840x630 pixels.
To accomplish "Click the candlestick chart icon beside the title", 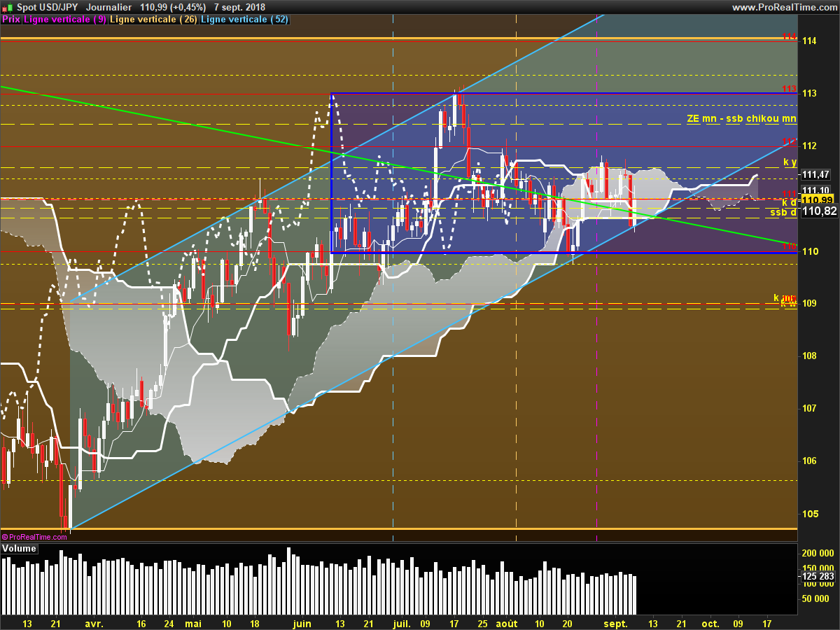I will tap(6, 7).
